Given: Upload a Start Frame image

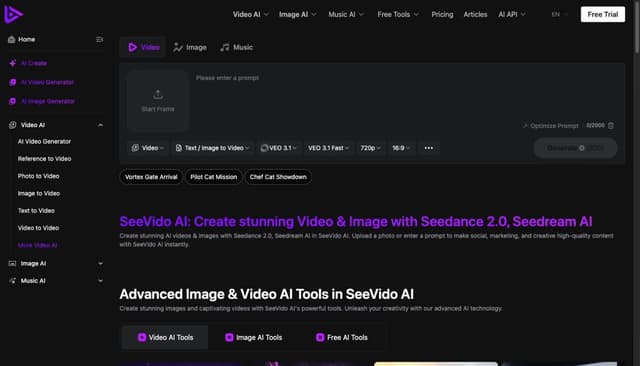Looking at the screenshot, I should [x=158, y=101].
